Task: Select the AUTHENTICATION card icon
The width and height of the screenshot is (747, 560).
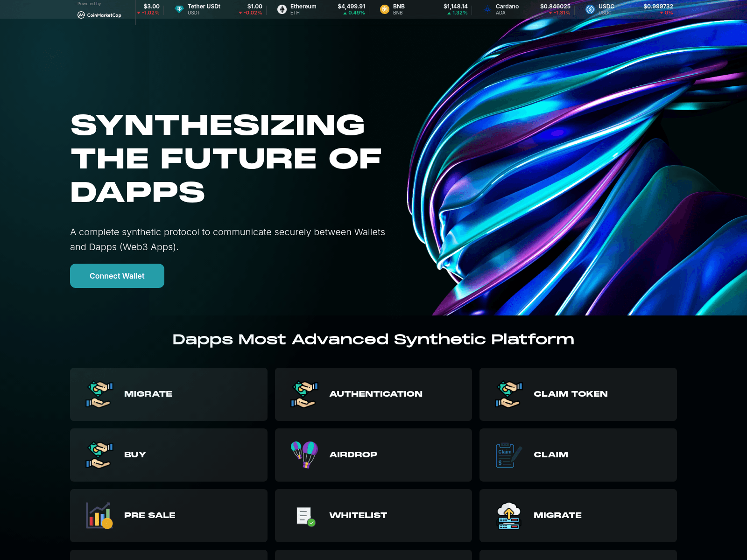Action: (x=304, y=394)
